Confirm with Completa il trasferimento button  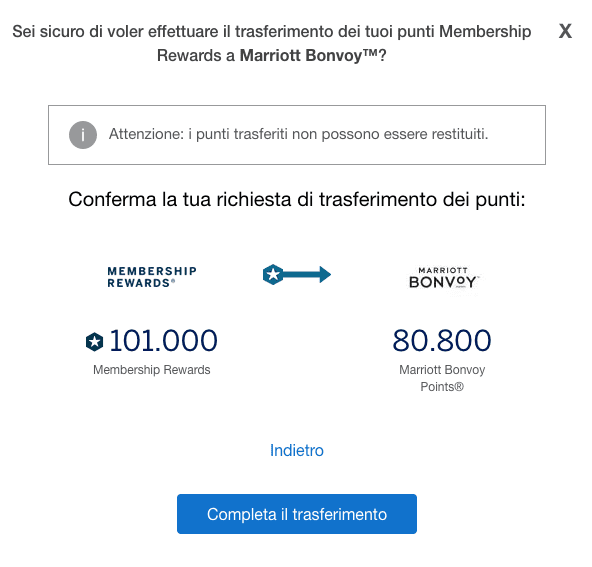pyautogui.click(x=297, y=514)
